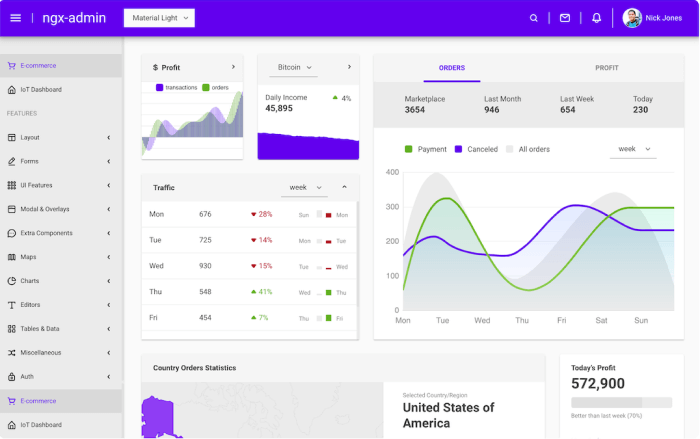Open the search icon in header
The width and height of the screenshot is (700, 439).
pos(533,18)
